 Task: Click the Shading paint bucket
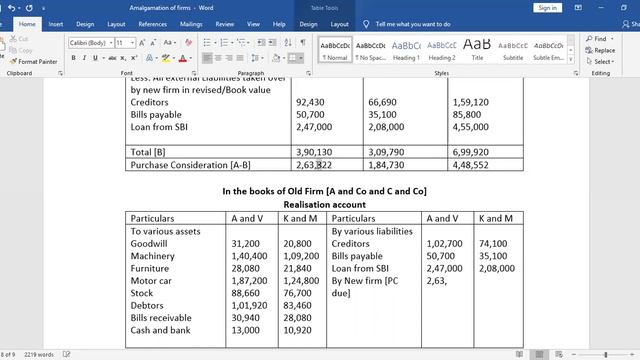click(x=276, y=58)
